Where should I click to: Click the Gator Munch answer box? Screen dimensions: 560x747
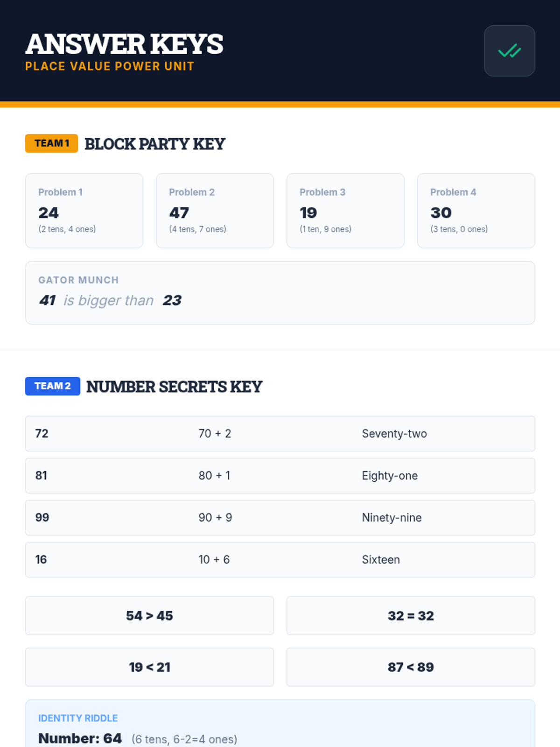click(280, 293)
